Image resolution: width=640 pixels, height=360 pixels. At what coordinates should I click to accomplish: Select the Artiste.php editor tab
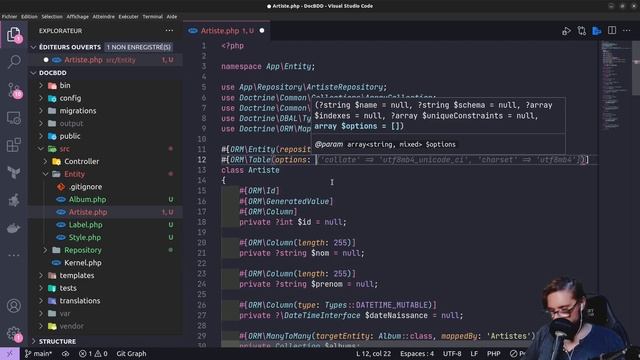coord(227,31)
